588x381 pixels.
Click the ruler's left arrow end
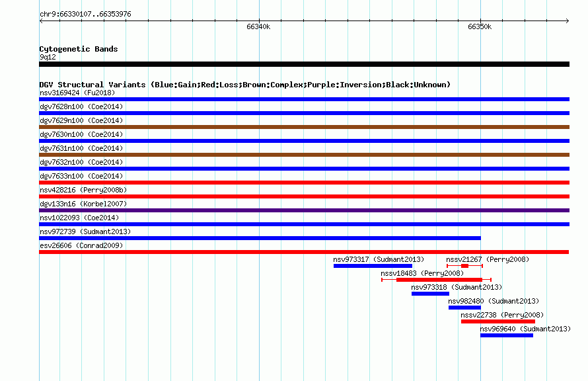(41, 21)
